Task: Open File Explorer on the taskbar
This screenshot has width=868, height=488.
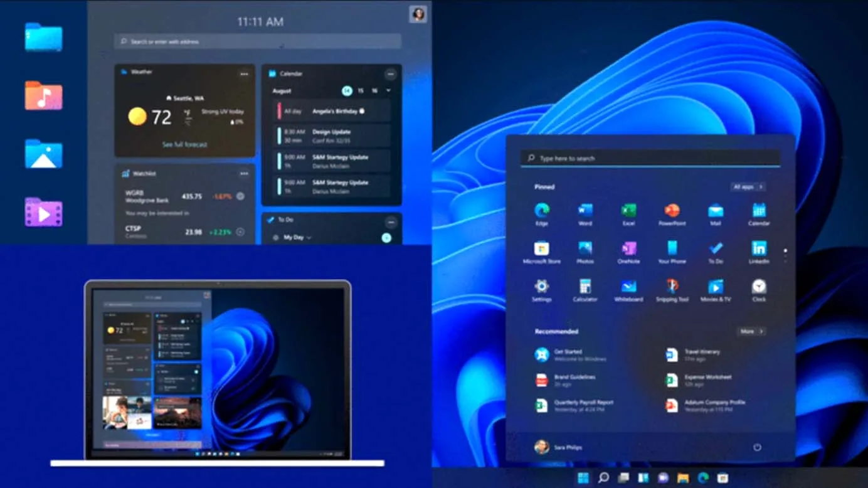Action: (683, 478)
